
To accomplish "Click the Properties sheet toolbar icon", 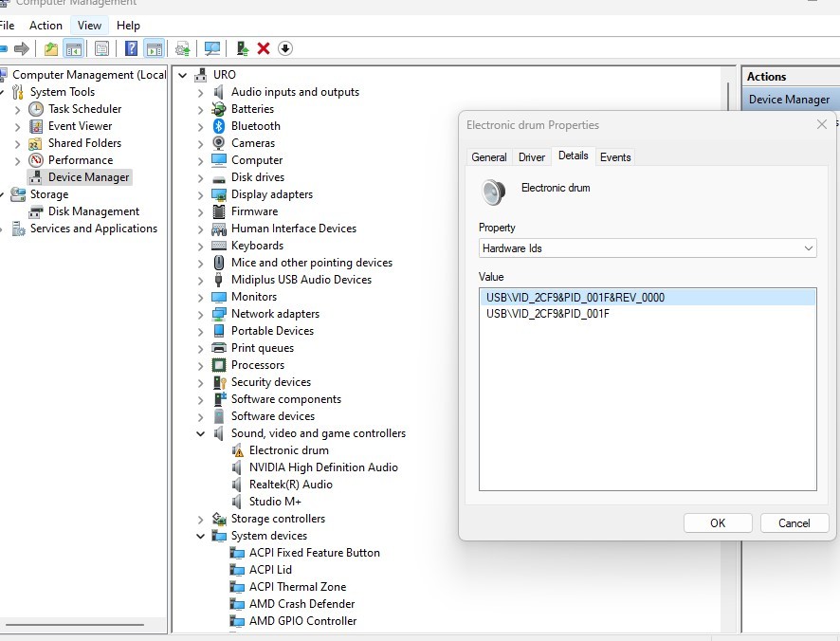I will pos(101,48).
